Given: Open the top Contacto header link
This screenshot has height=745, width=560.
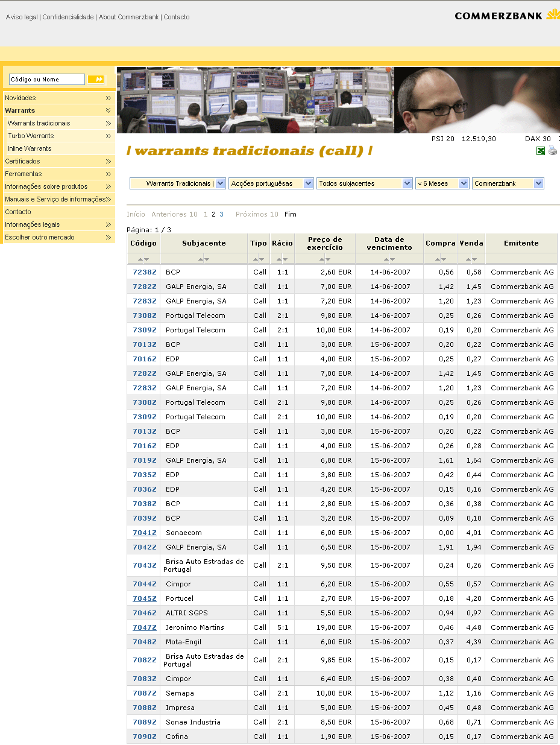Looking at the screenshot, I should [x=177, y=17].
